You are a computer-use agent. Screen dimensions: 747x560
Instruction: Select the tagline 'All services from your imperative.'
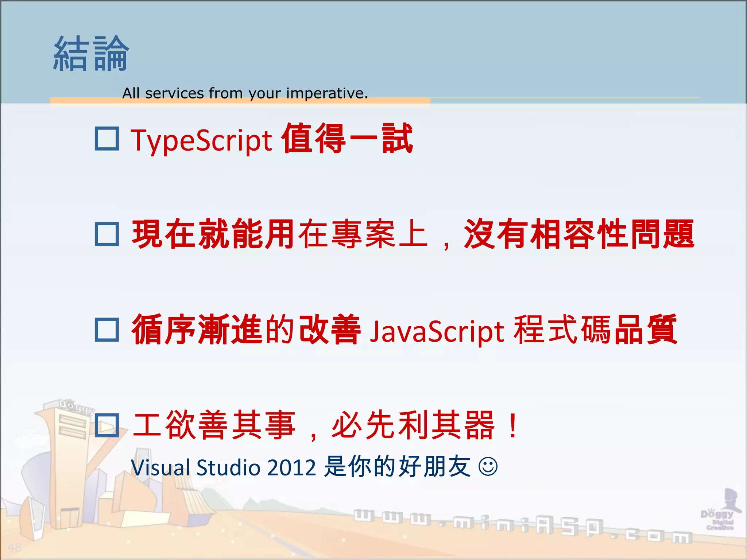tap(245, 93)
